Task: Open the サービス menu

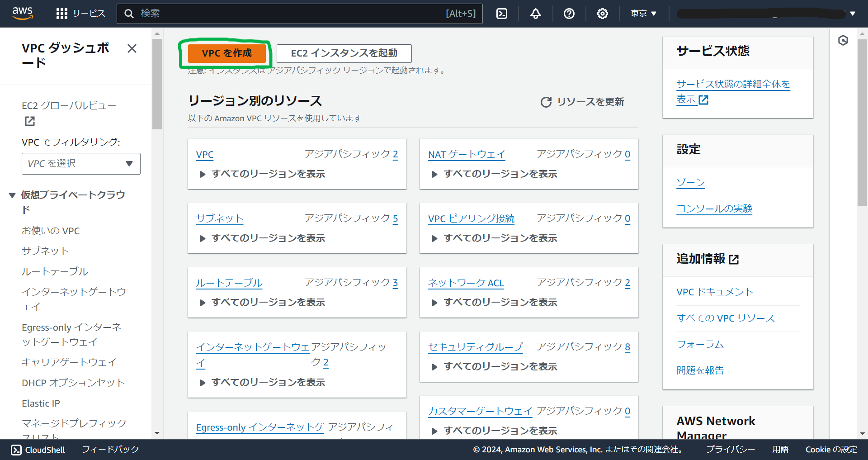Action: coord(89,13)
